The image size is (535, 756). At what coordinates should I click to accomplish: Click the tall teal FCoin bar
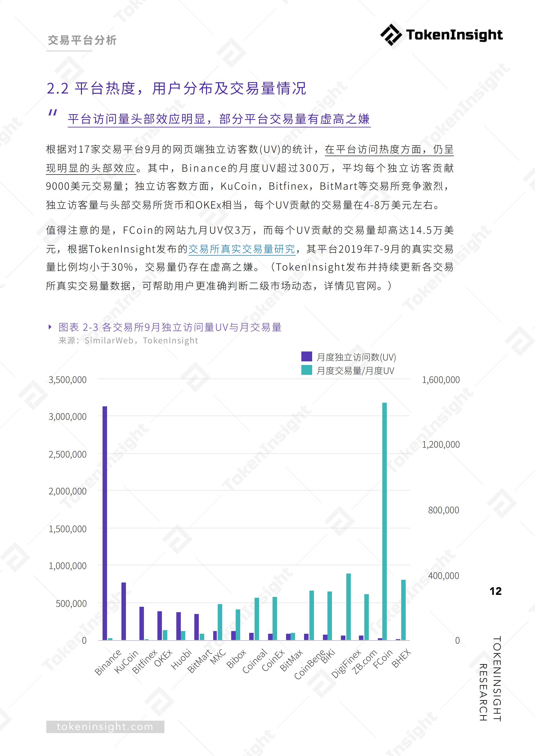(385, 521)
